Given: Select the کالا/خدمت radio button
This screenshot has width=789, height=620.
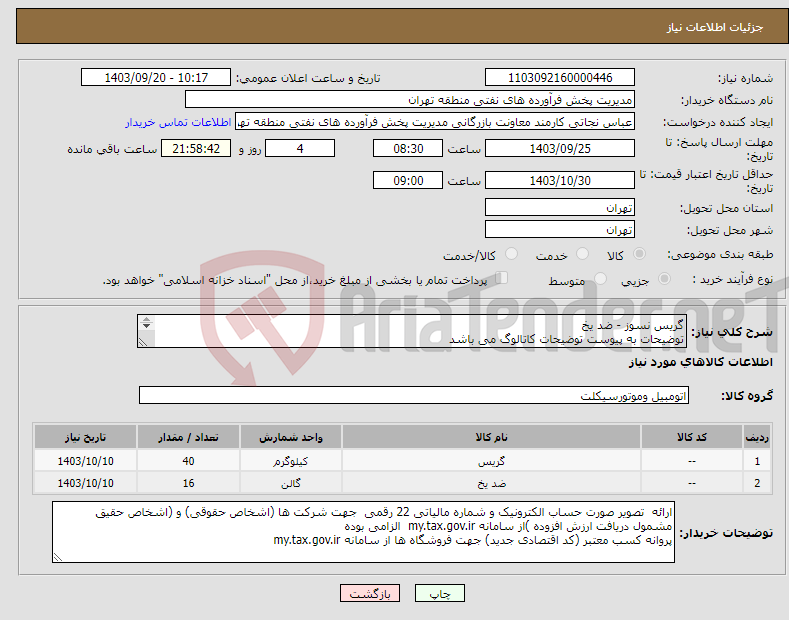Looking at the screenshot, I should click(x=511, y=254).
